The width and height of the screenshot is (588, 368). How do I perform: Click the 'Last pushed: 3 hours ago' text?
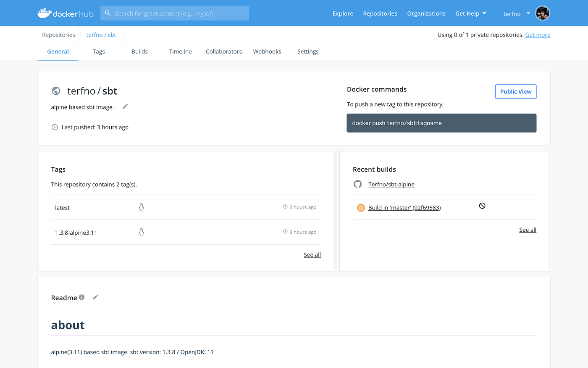95,127
